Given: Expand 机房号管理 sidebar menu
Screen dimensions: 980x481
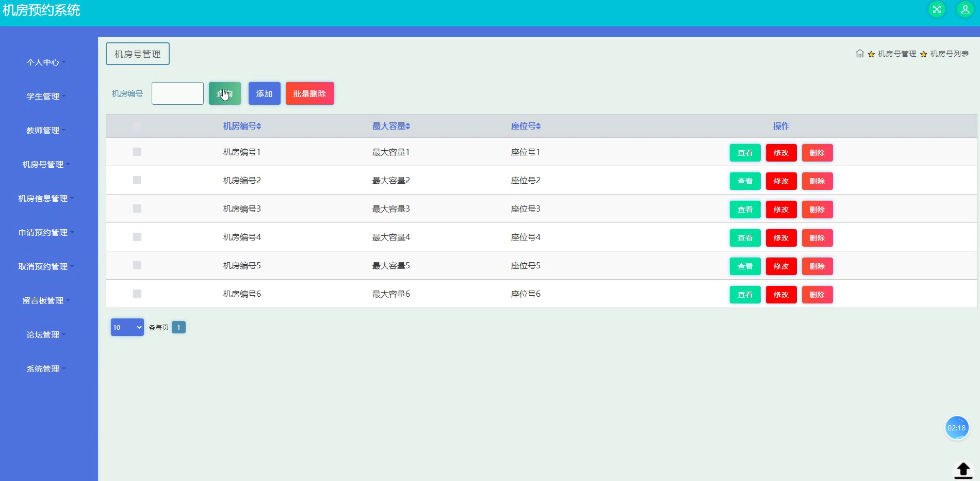Looking at the screenshot, I should coord(46,165).
